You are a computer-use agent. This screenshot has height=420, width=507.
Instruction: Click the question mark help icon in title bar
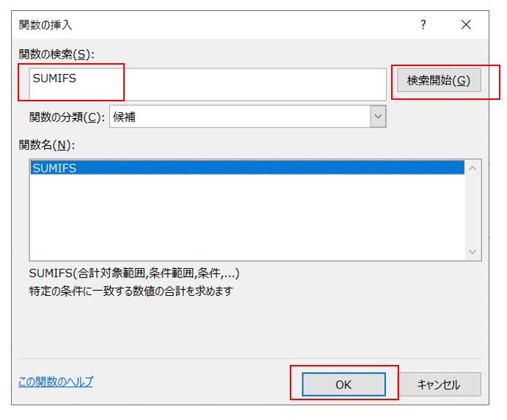pos(423,25)
